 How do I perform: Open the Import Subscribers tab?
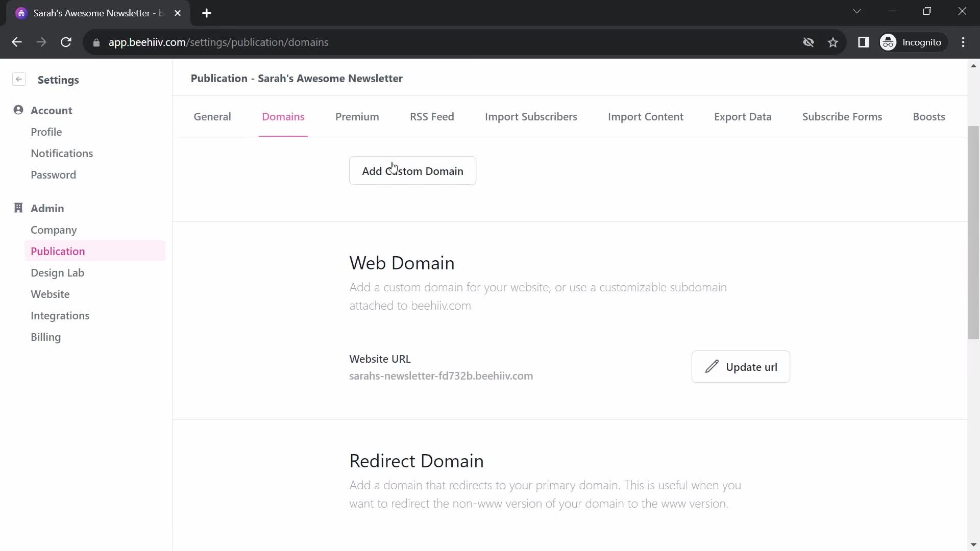tap(531, 116)
